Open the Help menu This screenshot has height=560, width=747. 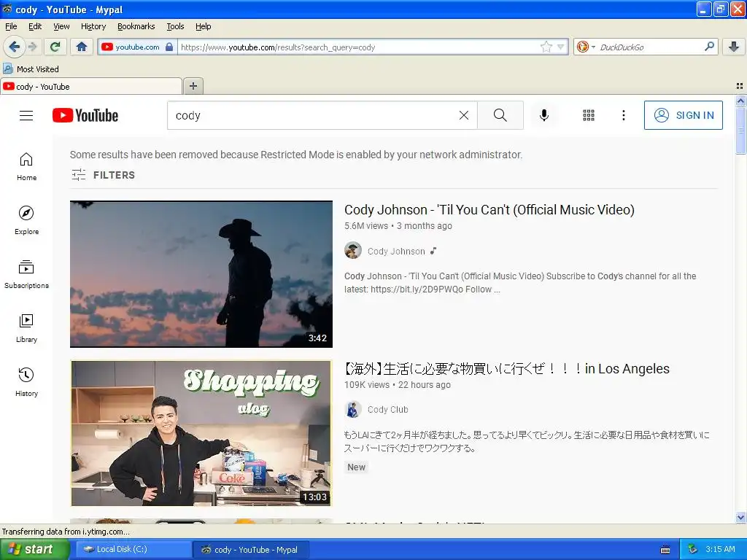[203, 26]
